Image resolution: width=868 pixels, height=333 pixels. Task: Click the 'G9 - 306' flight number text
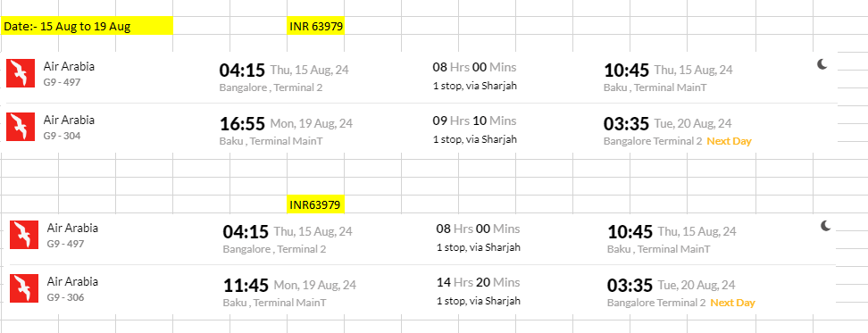coord(66,297)
